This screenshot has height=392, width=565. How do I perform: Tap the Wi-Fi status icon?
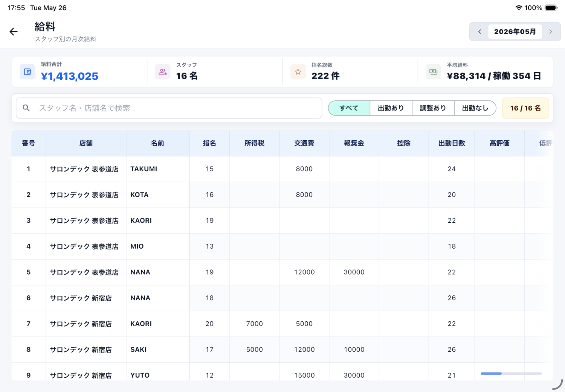pyautogui.click(x=519, y=8)
